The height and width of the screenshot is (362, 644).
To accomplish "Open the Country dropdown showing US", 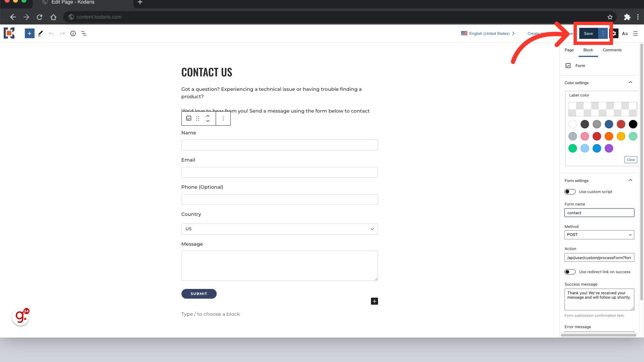I will click(279, 229).
